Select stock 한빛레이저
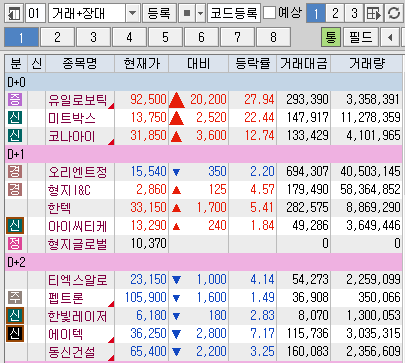 click(x=78, y=316)
